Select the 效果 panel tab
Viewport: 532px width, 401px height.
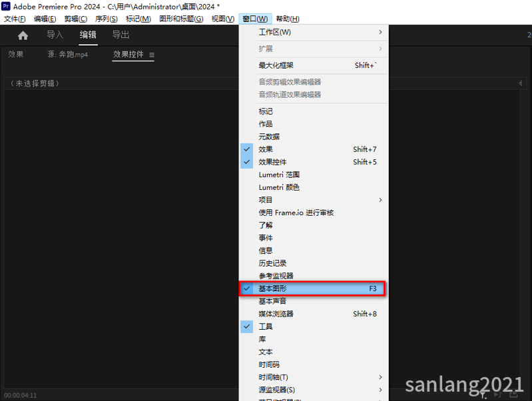(x=15, y=55)
